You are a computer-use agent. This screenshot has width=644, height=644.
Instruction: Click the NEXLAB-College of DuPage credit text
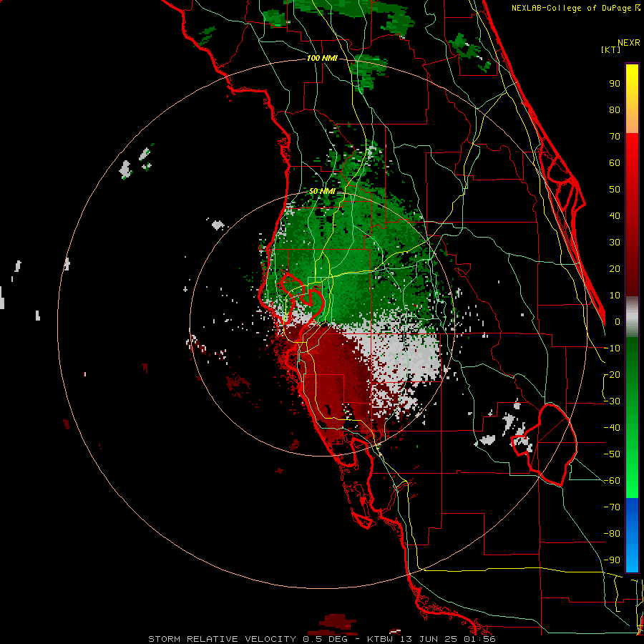(x=575, y=8)
